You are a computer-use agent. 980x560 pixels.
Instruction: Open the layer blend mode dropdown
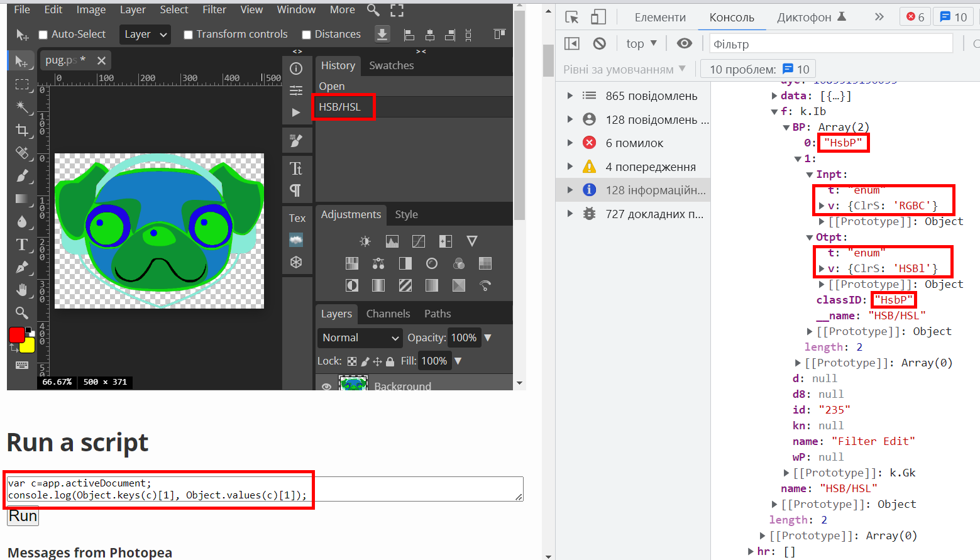click(359, 338)
